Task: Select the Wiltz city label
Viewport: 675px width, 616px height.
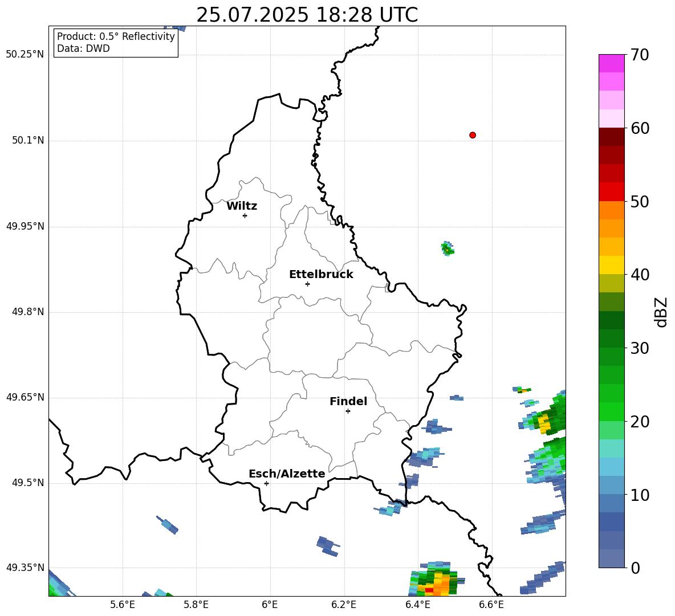Action: coord(242,206)
